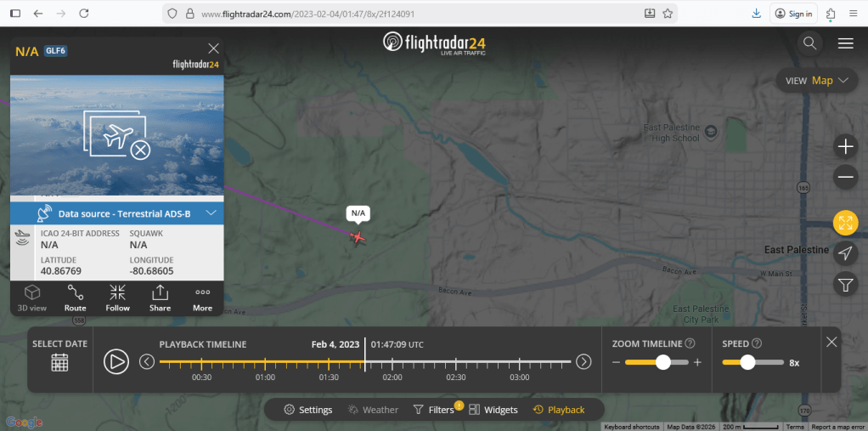This screenshot has width=868, height=431.
Task: Select the red aircraft on map
Action: pyautogui.click(x=358, y=238)
